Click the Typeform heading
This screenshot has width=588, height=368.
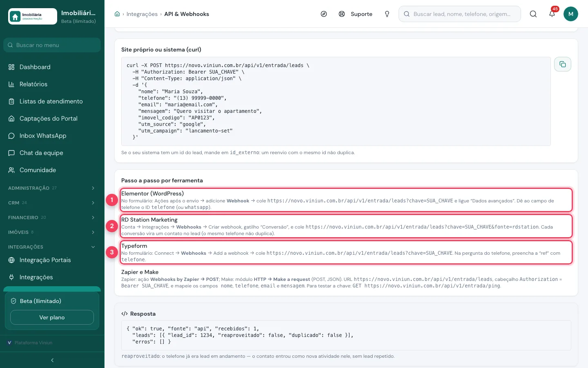[x=134, y=246]
